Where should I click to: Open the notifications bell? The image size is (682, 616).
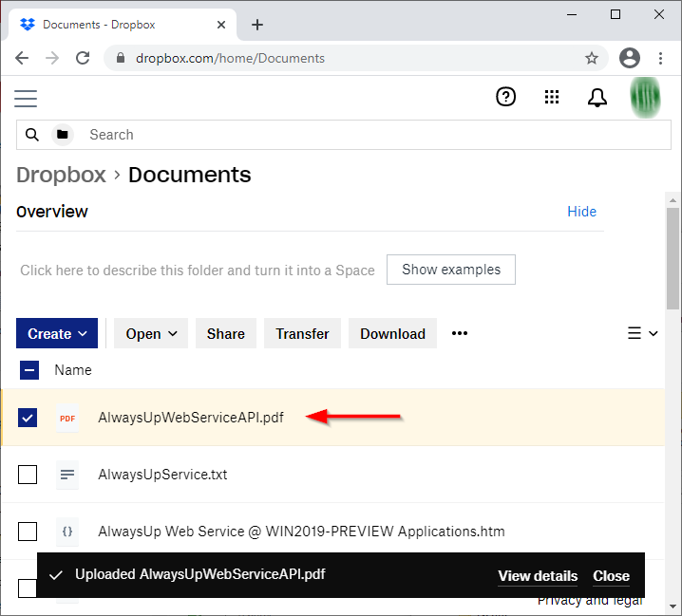(597, 98)
